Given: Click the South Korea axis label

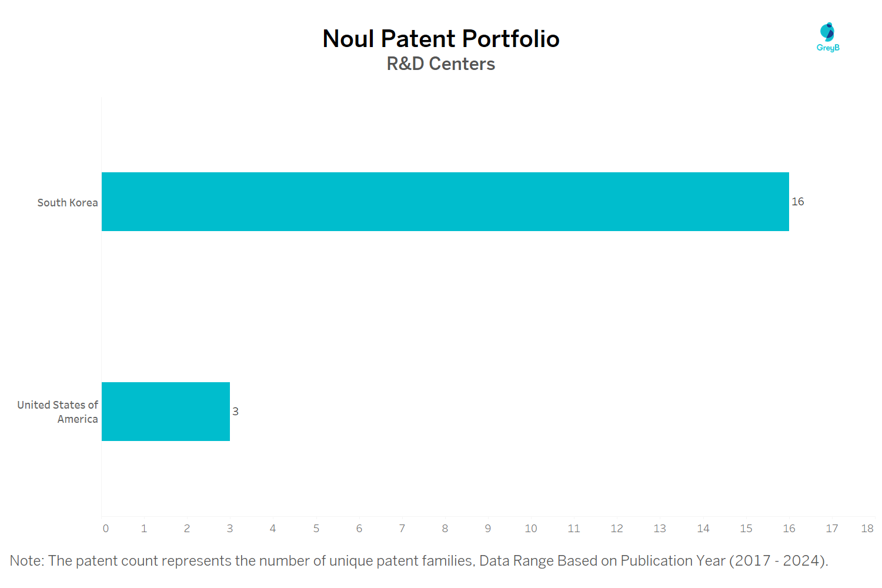Looking at the screenshot, I should [68, 203].
